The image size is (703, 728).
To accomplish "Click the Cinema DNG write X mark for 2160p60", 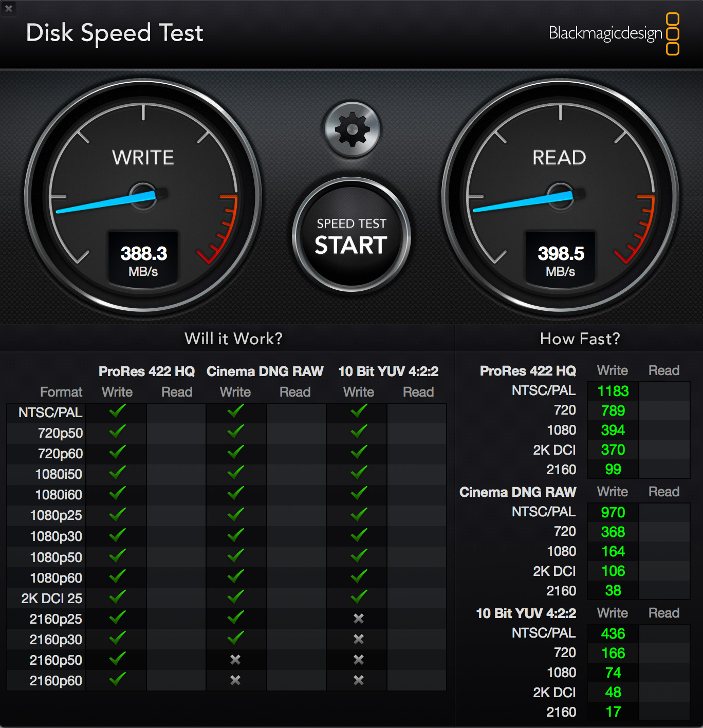I will 235,680.
